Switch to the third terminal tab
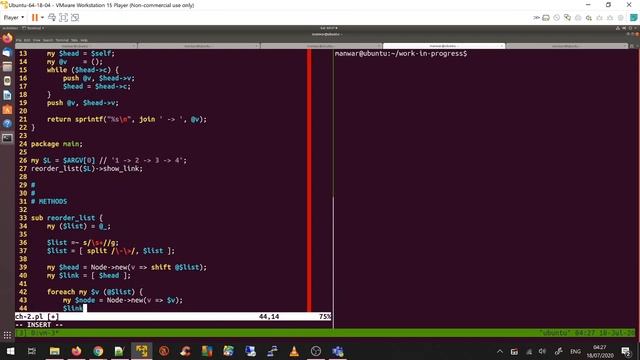Viewport: 640px width, 360px height. pos(321,46)
